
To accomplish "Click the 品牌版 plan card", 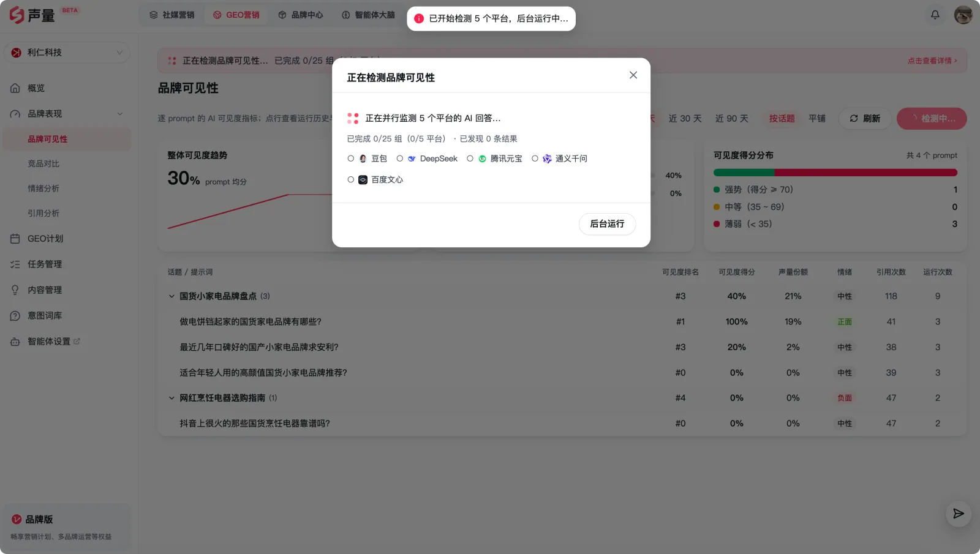I will tap(67, 527).
